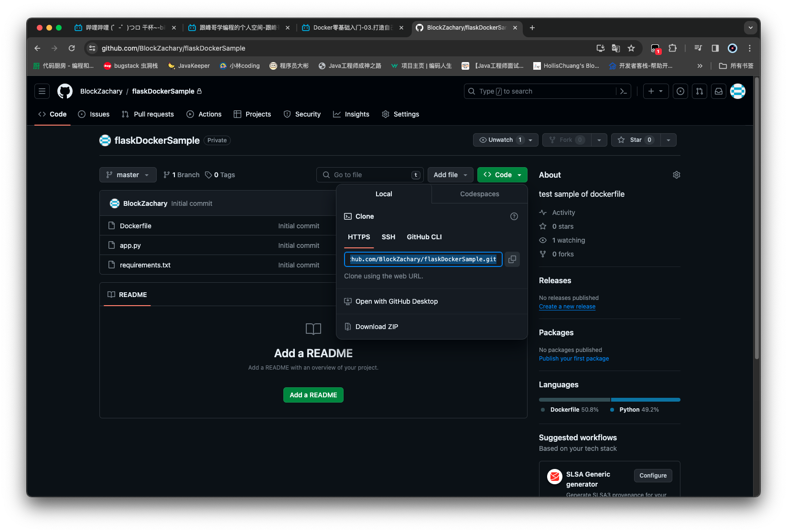Open Chrome's three-dot menu
This screenshot has height=532, width=787.
coord(750,48)
